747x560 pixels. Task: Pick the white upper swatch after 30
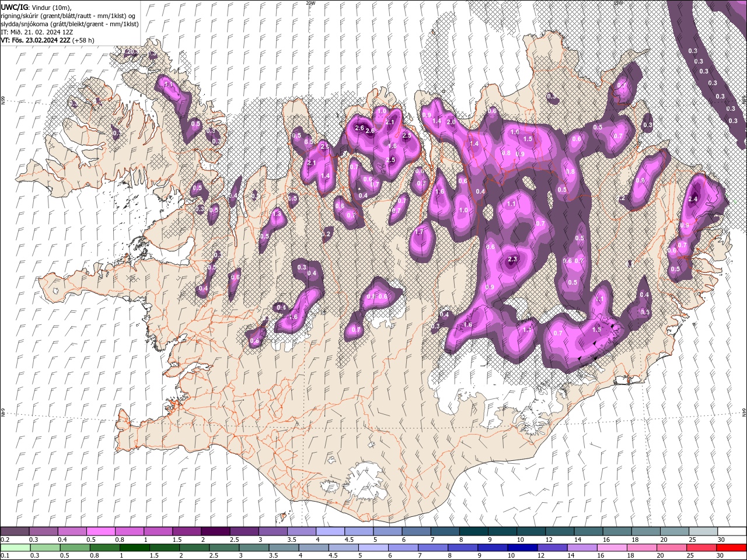732,531
